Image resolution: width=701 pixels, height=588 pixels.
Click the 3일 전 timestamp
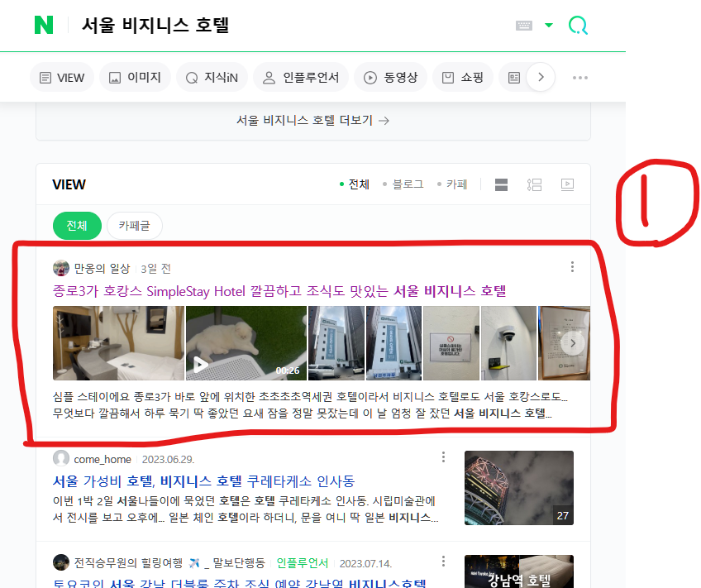coord(155,269)
